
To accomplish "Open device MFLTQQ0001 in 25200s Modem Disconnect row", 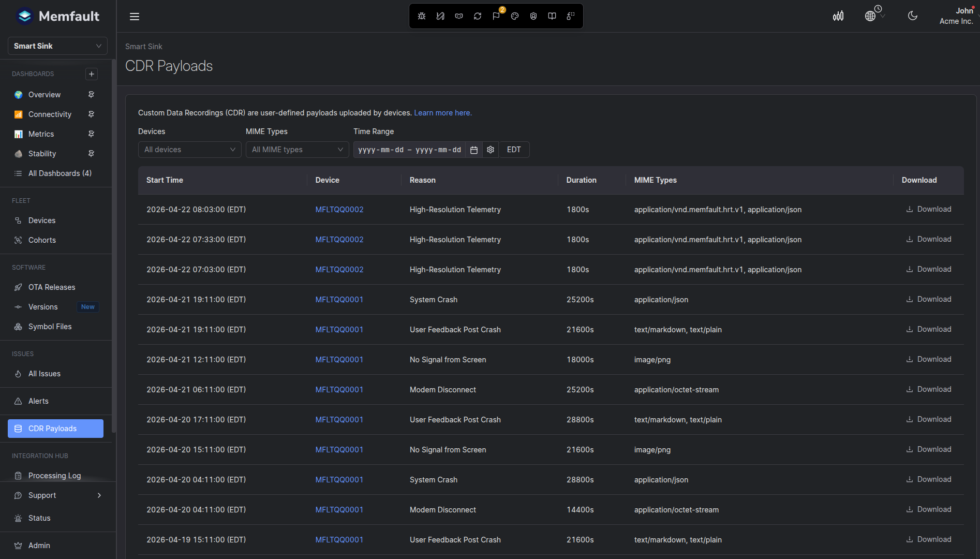I will point(339,390).
